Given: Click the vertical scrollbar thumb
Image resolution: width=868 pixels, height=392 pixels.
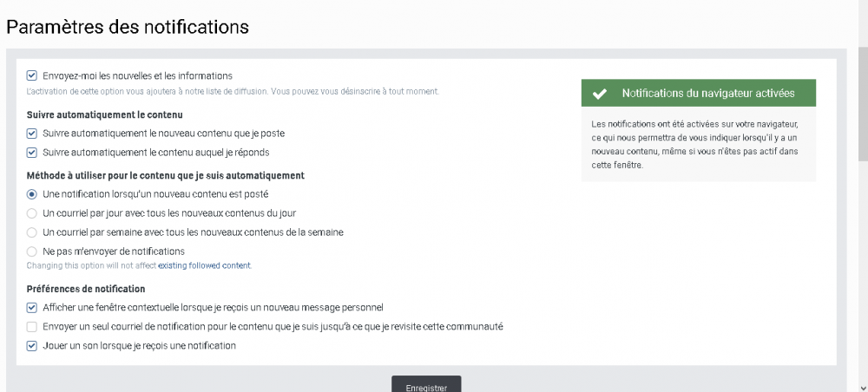Looking at the screenshot, I should (862, 104).
